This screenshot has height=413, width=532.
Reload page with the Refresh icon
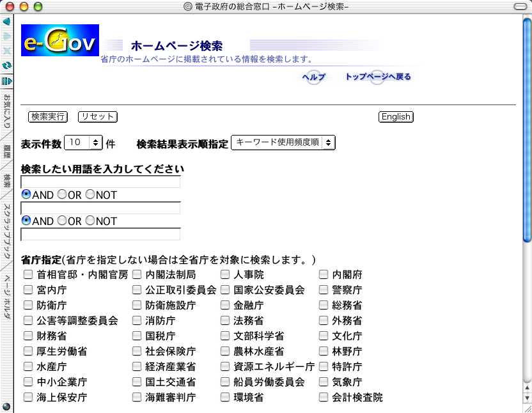6,65
